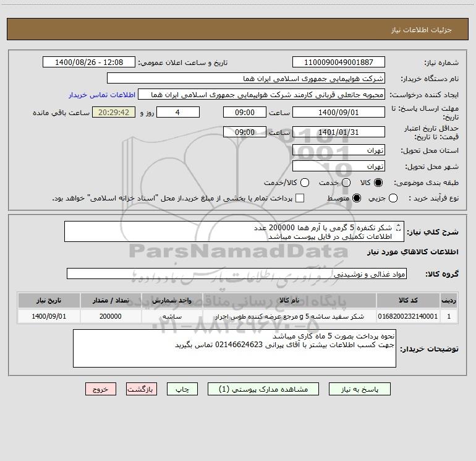Click the خروج exit button
Screen dimensions: 476x461
coord(101,389)
